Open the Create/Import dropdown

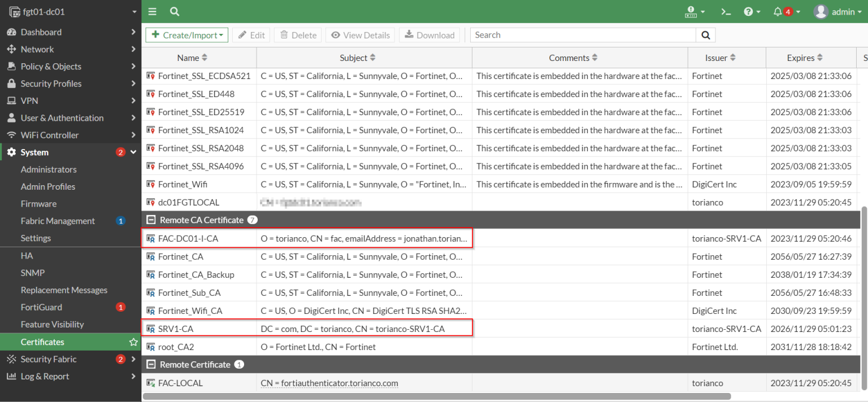[x=186, y=34]
